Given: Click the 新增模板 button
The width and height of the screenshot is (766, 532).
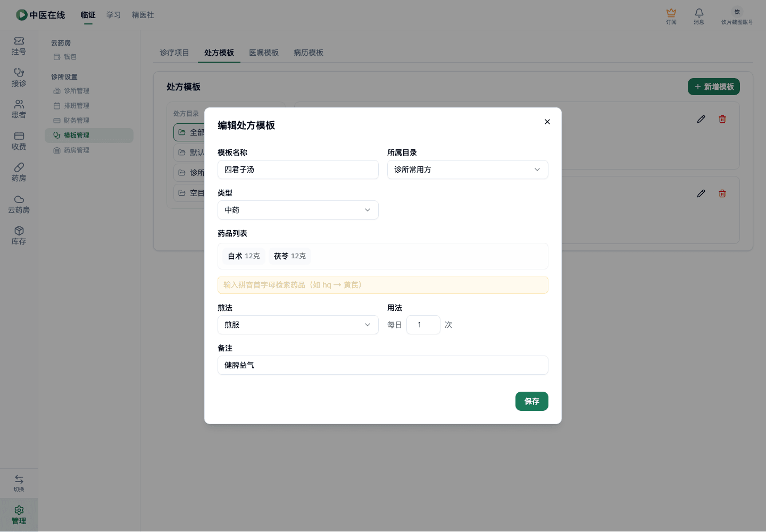Looking at the screenshot, I should [x=714, y=87].
